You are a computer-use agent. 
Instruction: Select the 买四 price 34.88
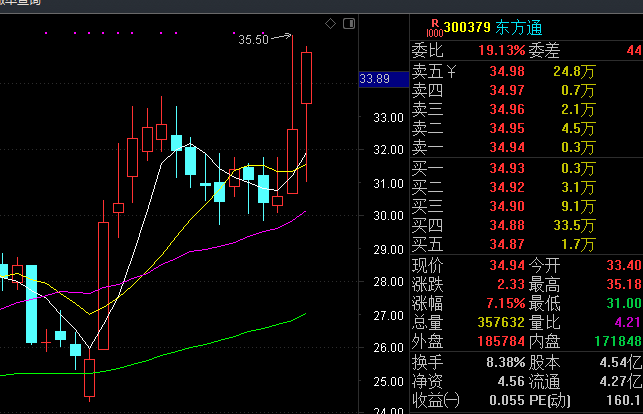tap(507, 225)
